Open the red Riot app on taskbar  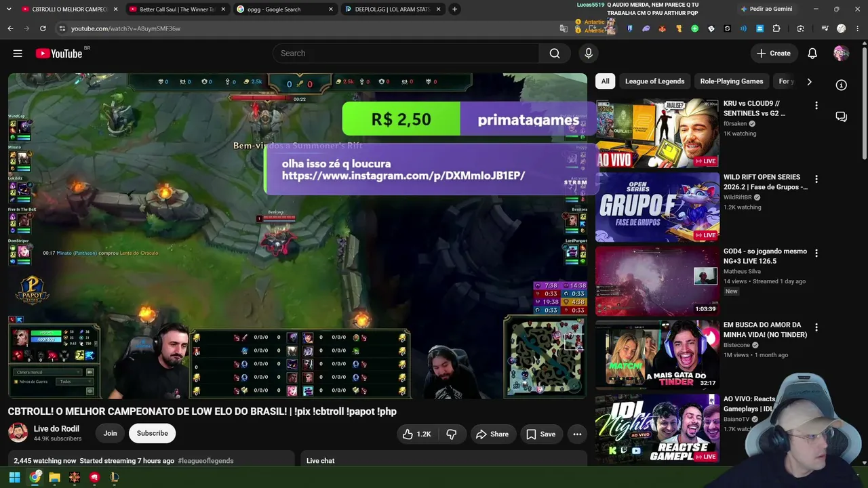coord(94,477)
